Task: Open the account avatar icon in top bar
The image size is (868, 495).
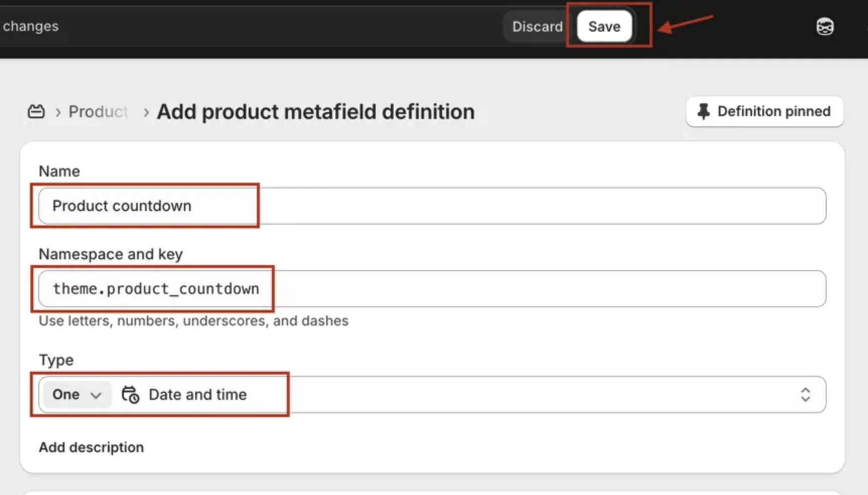Action: [x=825, y=27]
